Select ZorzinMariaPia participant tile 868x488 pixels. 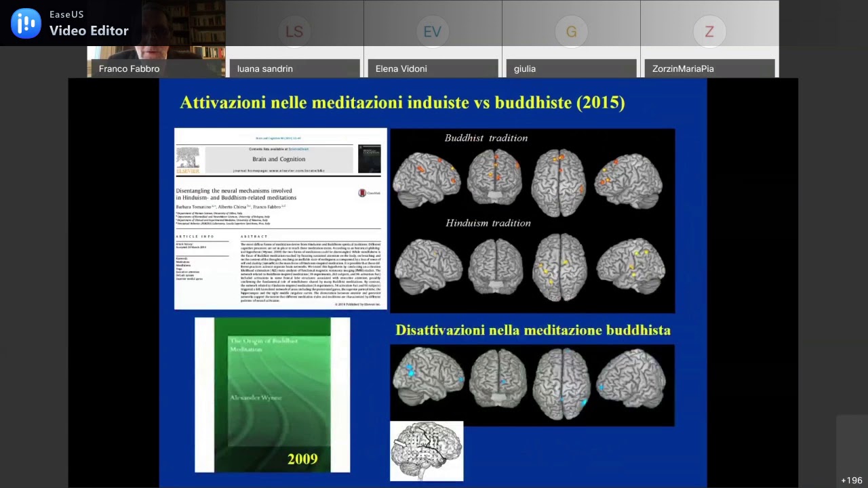(709, 39)
